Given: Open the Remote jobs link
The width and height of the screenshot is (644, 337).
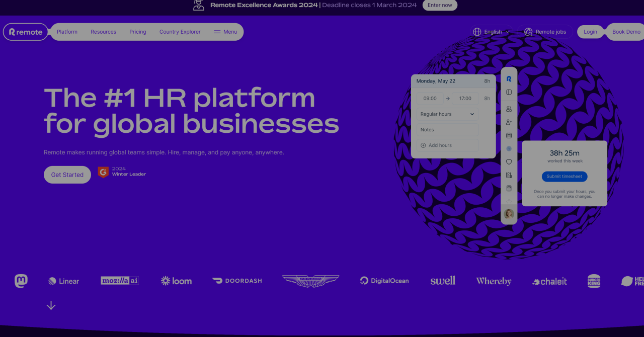Looking at the screenshot, I should pos(545,32).
